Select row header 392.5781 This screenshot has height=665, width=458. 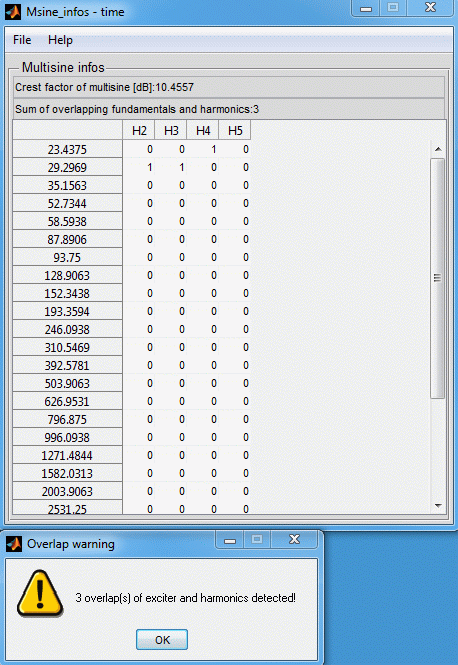pos(67,365)
